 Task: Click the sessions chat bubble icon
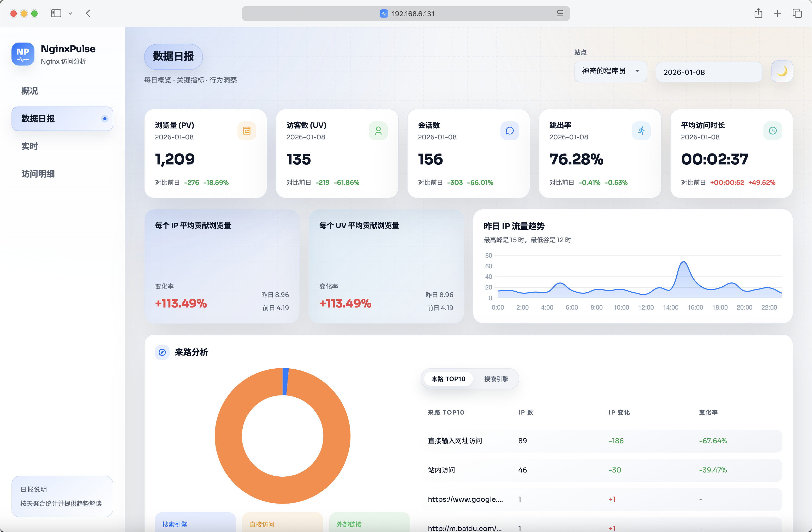coord(510,131)
